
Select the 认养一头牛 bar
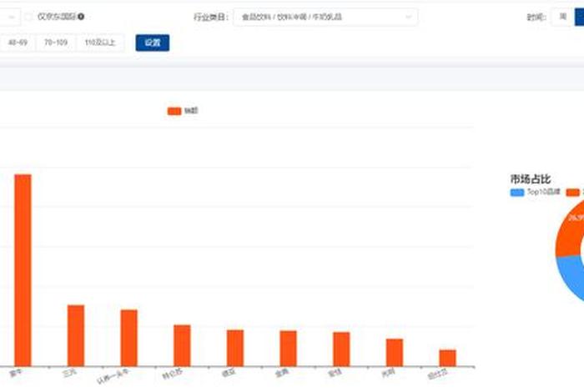pos(128,338)
